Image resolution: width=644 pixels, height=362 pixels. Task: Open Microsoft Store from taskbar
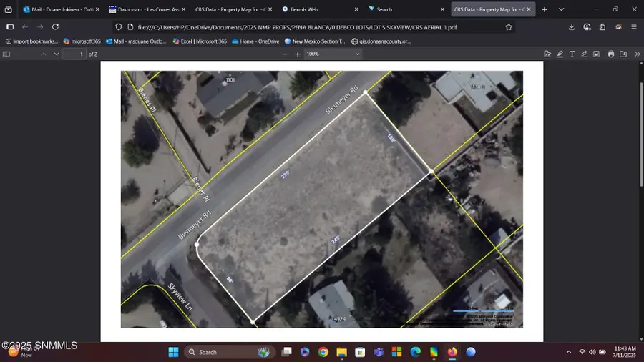tap(360, 352)
